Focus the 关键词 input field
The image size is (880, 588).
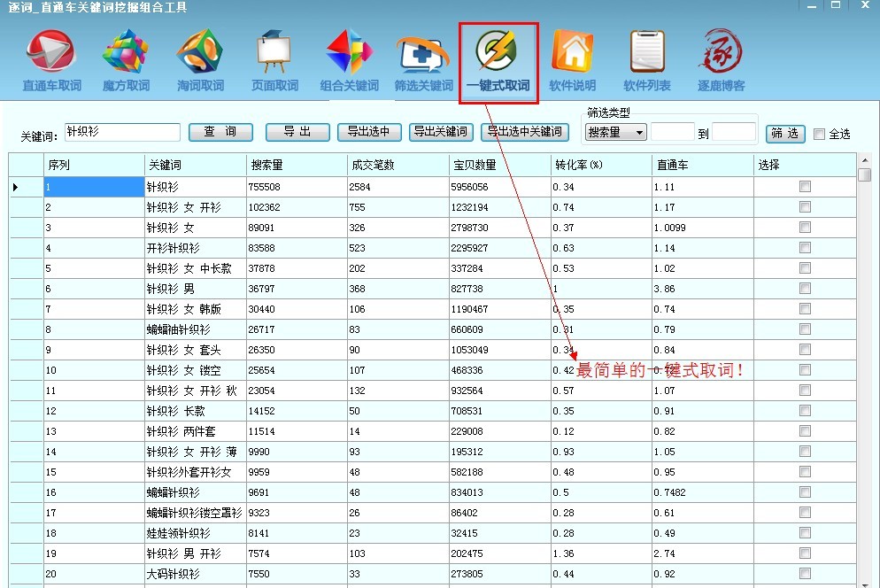pyautogui.click(x=122, y=132)
